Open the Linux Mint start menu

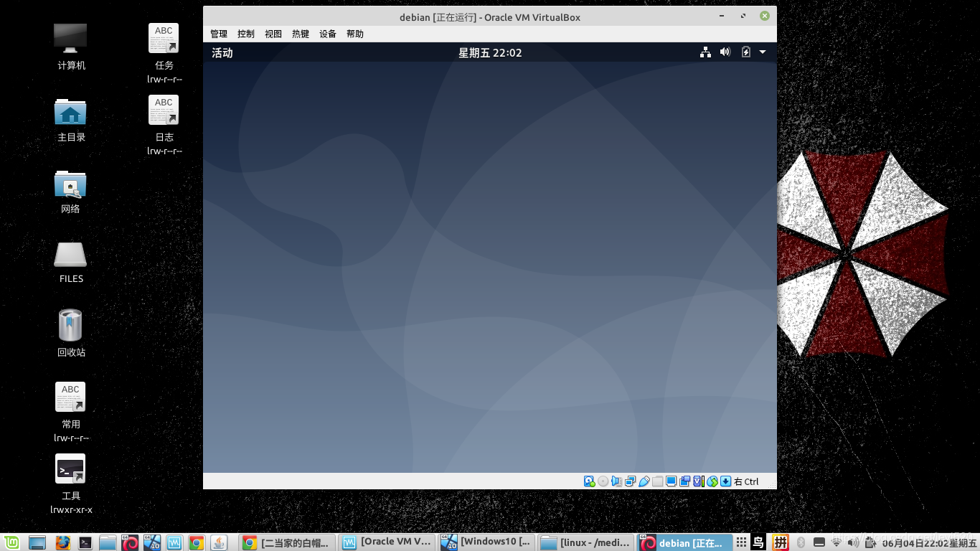(x=11, y=542)
